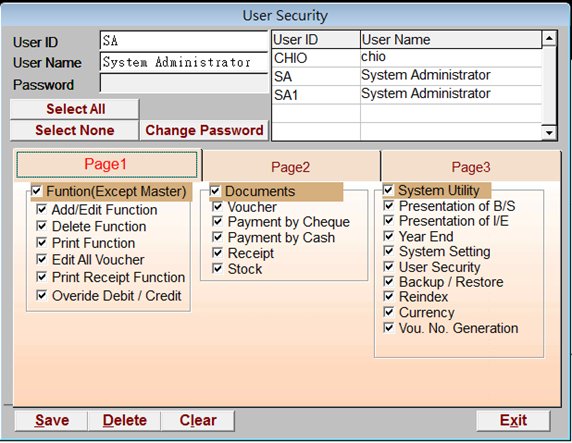Click user list scroll down arrow
Viewport: 572px width, 443px height.
(x=549, y=133)
